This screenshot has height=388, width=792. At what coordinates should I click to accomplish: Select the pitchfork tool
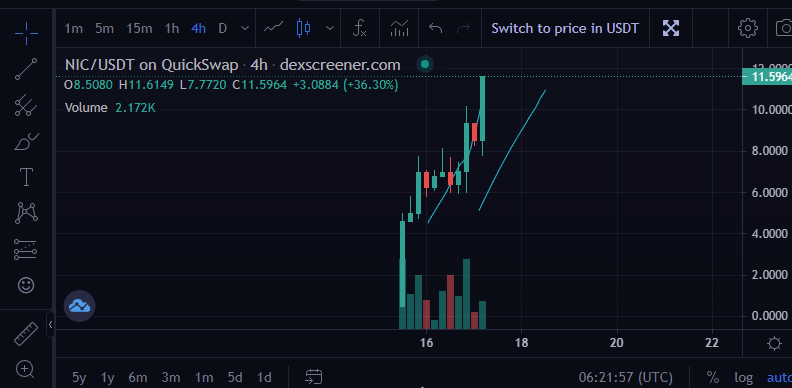26,105
